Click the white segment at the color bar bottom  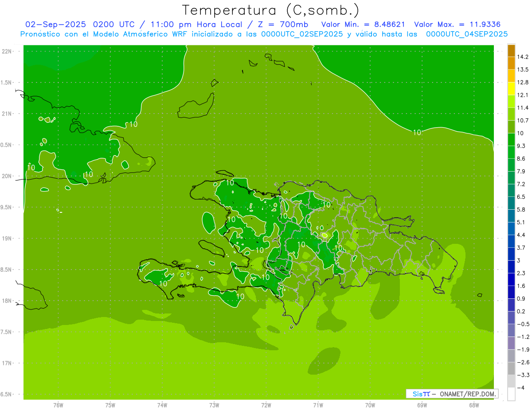pyautogui.click(x=511, y=394)
